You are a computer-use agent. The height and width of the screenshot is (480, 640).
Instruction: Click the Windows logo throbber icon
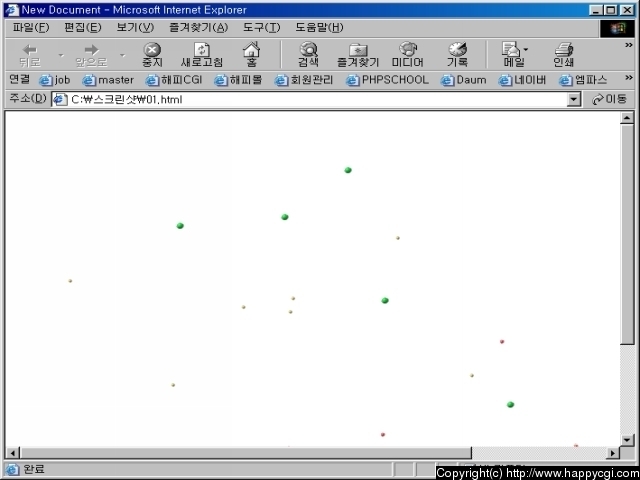[x=617, y=28]
